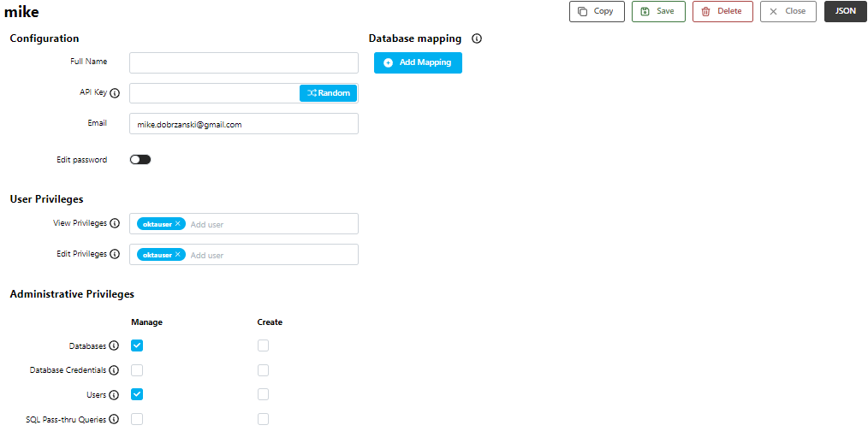Screen dimensions: 868x437
Task: Click the Add Mapping button
Action: point(418,62)
